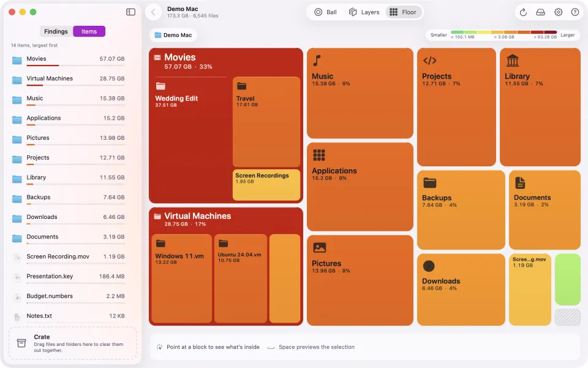This screenshot has width=588, height=368.
Task: Click the music note icon on Music block
Action: (317, 61)
